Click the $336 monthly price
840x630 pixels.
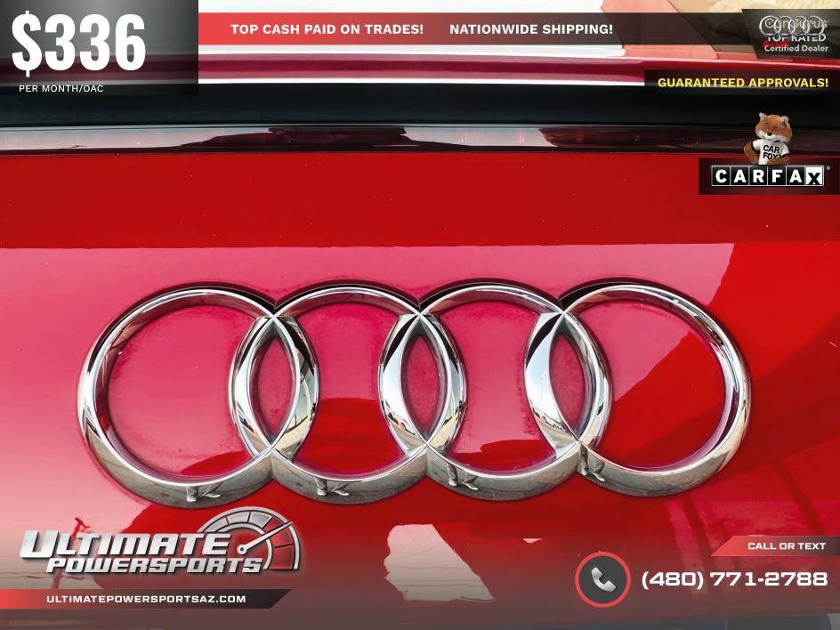78,44
